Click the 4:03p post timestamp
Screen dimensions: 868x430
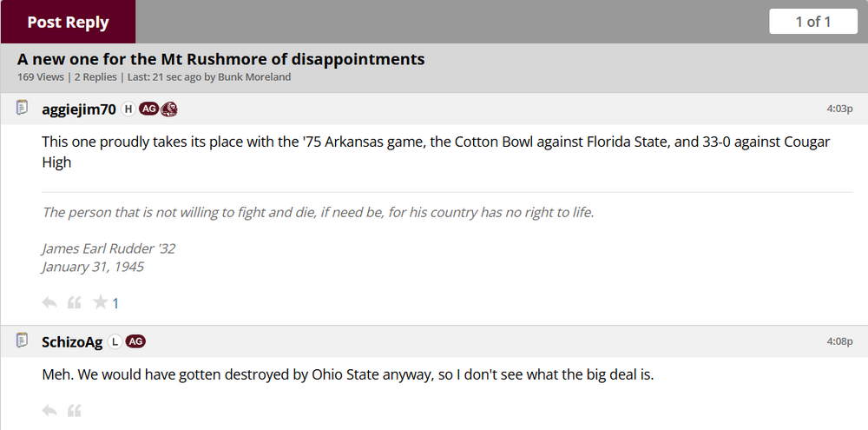tap(839, 109)
